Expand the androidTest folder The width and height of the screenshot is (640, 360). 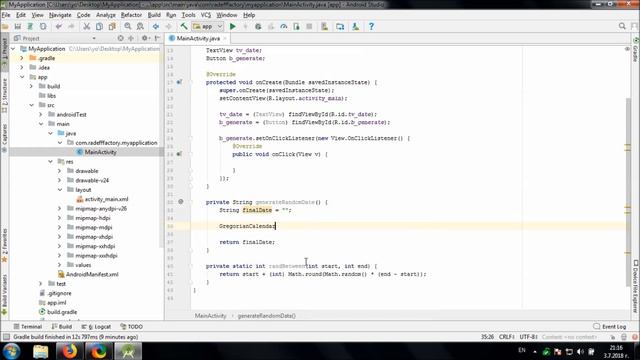(x=41, y=114)
